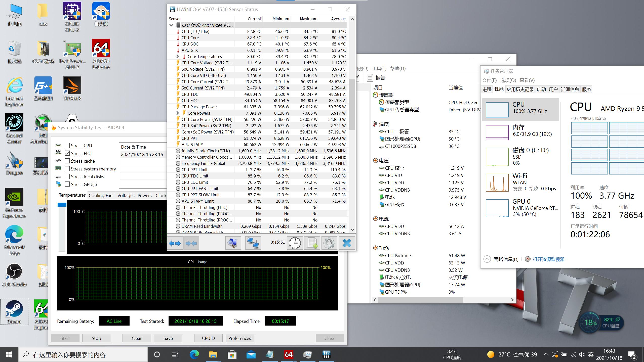The width and height of the screenshot is (644, 362).
Task: Collapse CPU [#0] AMD Ryzen 9 group
Action: (x=171, y=25)
